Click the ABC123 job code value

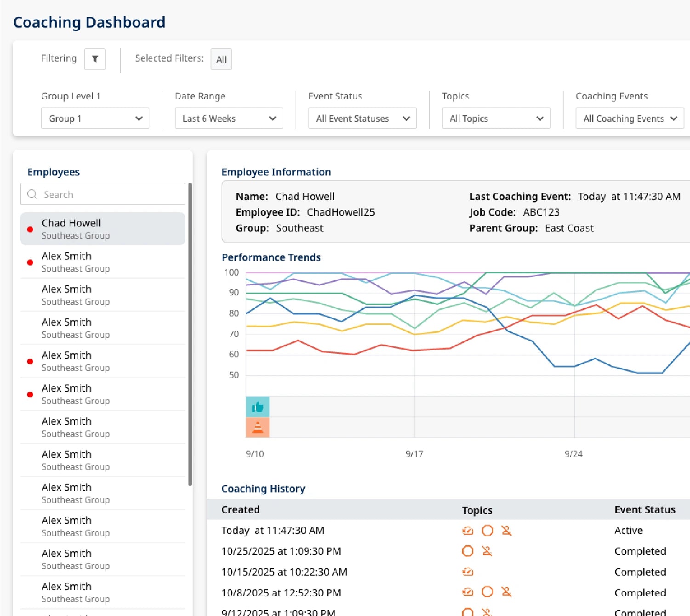(x=541, y=212)
